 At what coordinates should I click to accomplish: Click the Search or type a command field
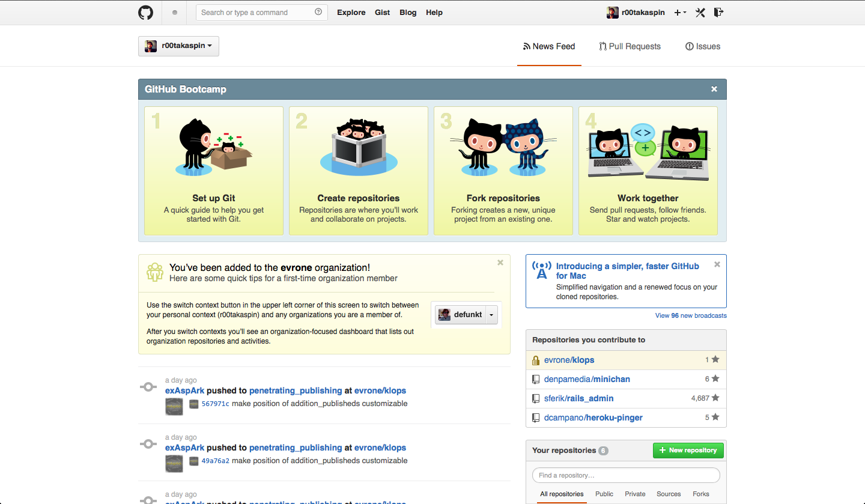point(262,12)
